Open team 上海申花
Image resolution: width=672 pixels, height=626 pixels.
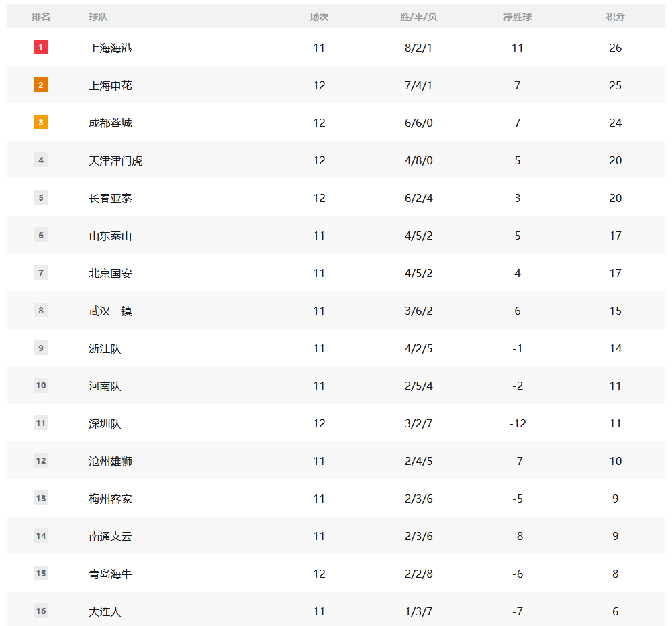point(110,86)
